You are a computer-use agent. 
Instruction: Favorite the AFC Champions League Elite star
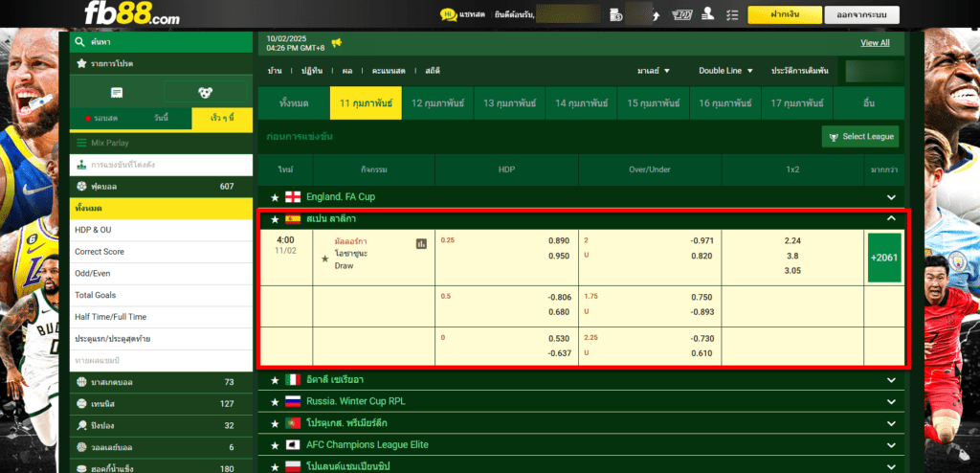click(x=275, y=445)
